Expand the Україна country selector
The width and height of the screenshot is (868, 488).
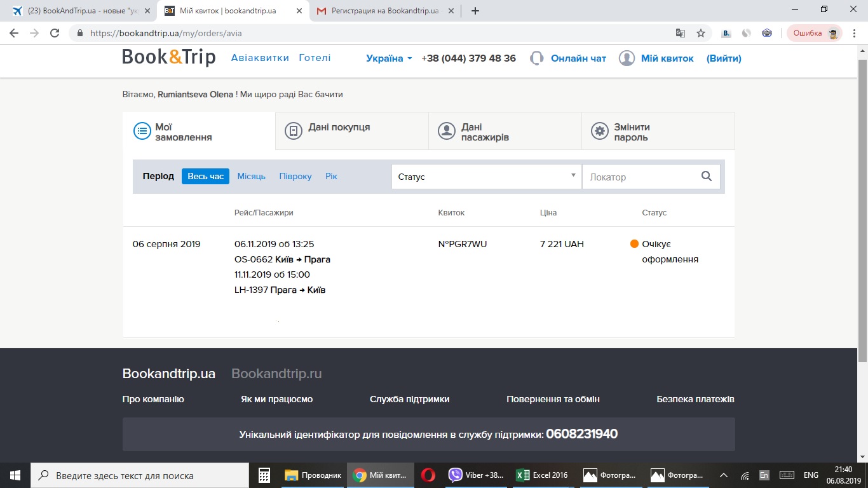click(389, 58)
